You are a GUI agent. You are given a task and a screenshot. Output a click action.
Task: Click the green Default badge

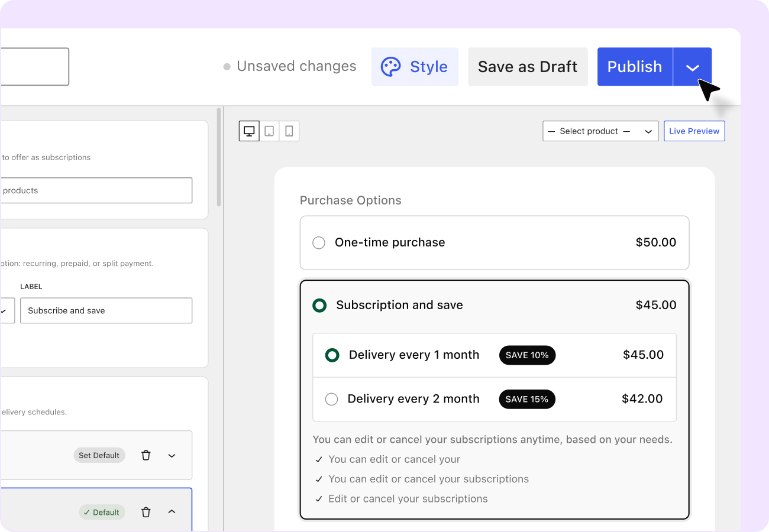tap(102, 512)
